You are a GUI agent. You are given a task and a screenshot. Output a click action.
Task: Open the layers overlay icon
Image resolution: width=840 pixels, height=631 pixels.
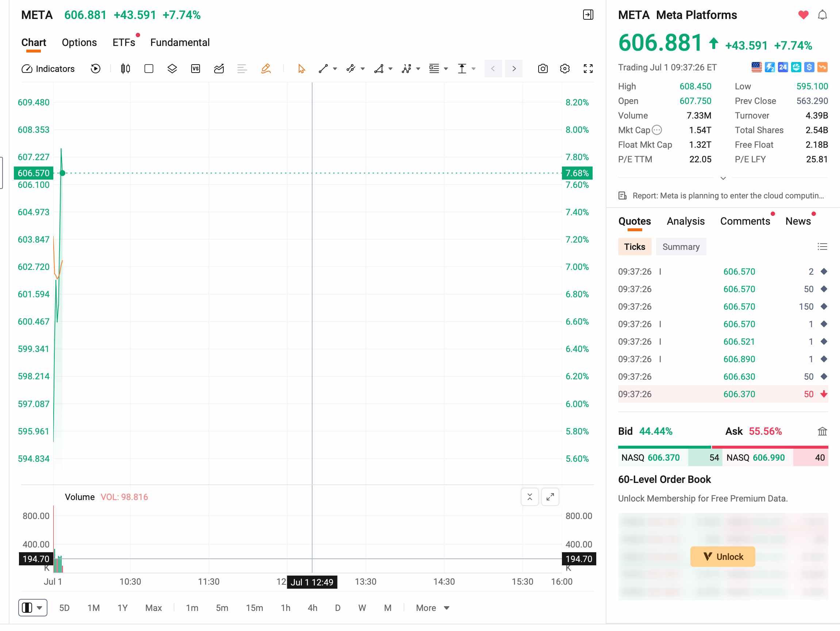[x=172, y=69]
